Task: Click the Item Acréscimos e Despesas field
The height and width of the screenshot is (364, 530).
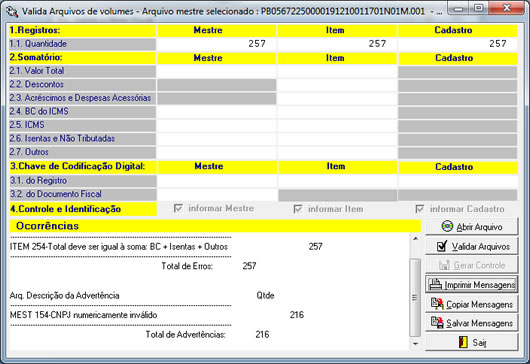Action: tap(337, 98)
